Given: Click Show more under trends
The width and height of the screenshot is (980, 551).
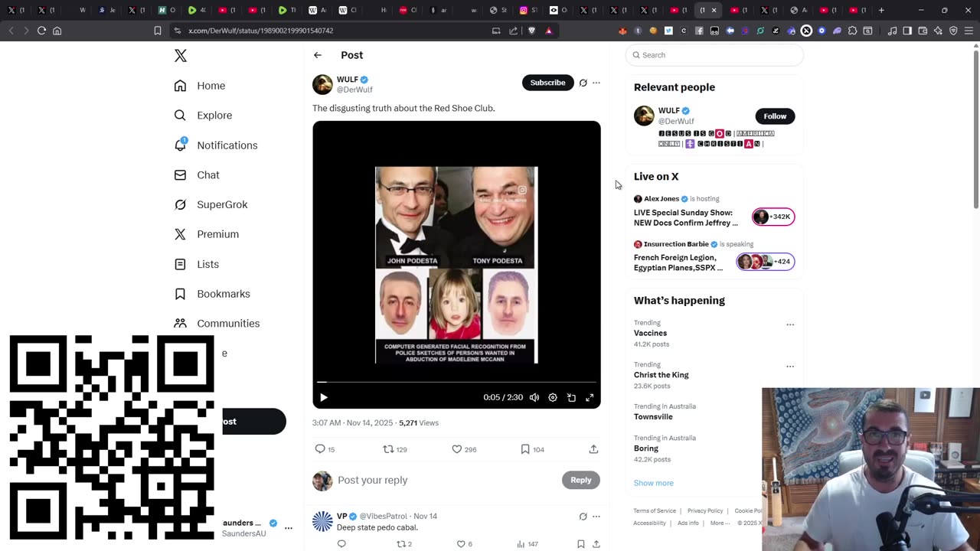Looking at the screenshot, I should [653, 483].
